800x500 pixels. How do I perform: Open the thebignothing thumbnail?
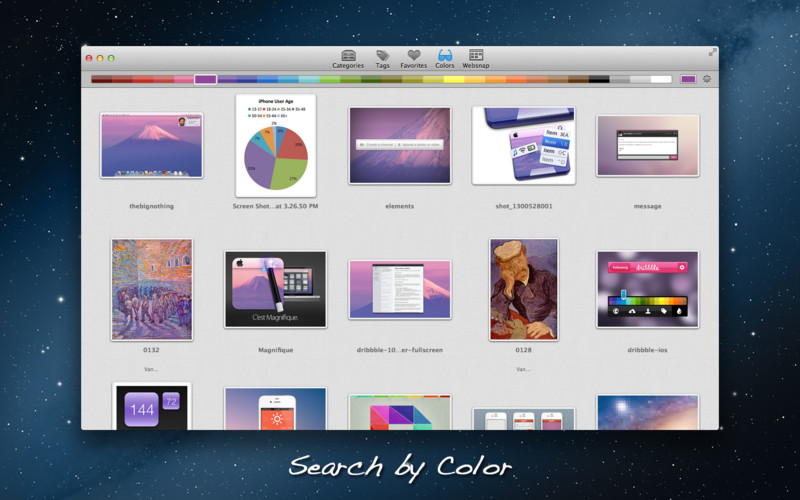coord(151,146)
